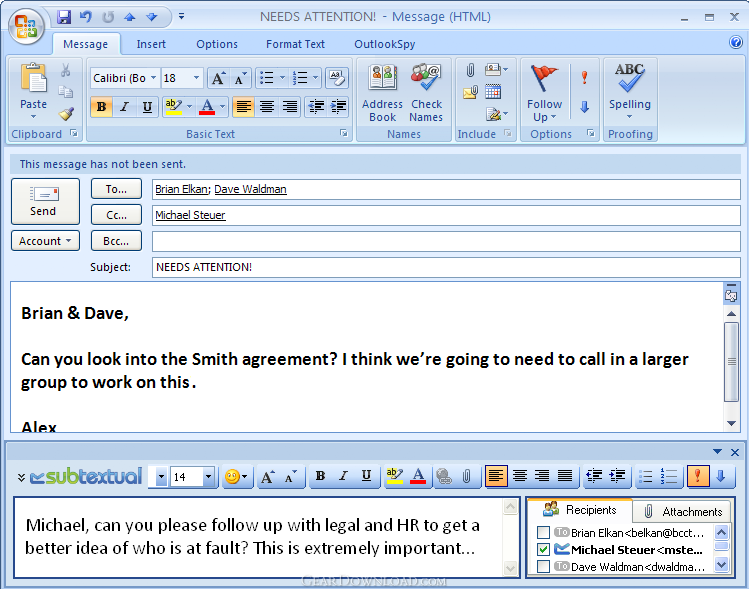Select subtextual Recipients tab
The height and width of the screenshot is (589, 749).
[x=580, y=510]
